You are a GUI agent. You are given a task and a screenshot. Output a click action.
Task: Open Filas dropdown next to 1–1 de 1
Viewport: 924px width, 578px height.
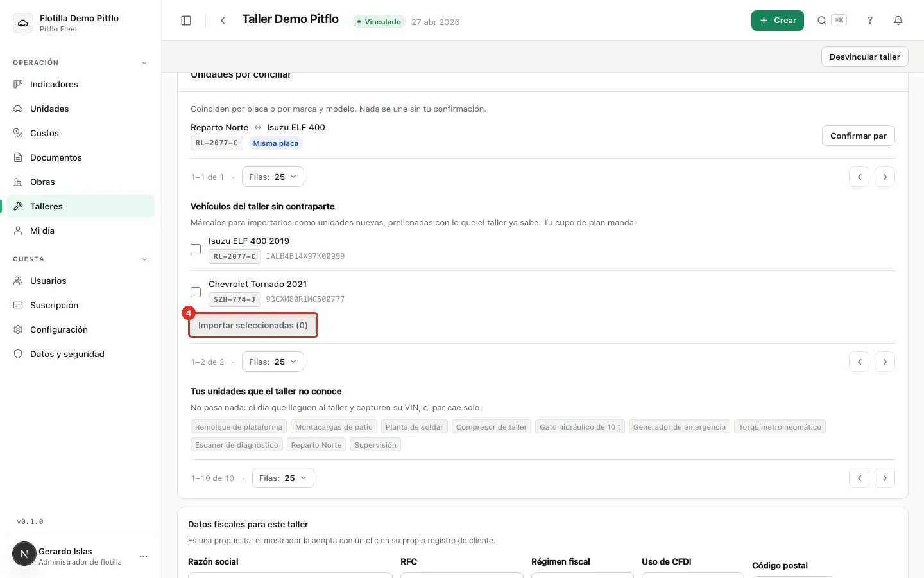pyautogui.click(x=273, y=177)
